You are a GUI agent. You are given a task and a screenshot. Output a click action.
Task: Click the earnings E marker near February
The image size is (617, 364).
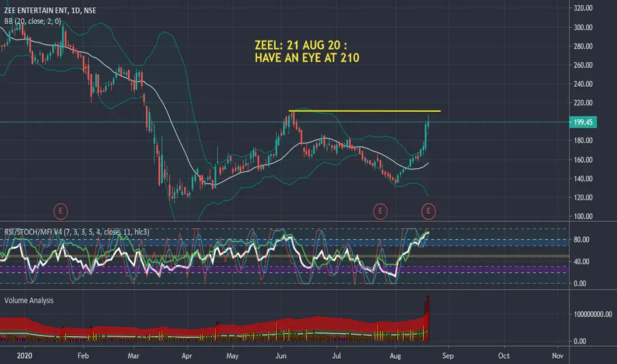click(x=61, y=211)
